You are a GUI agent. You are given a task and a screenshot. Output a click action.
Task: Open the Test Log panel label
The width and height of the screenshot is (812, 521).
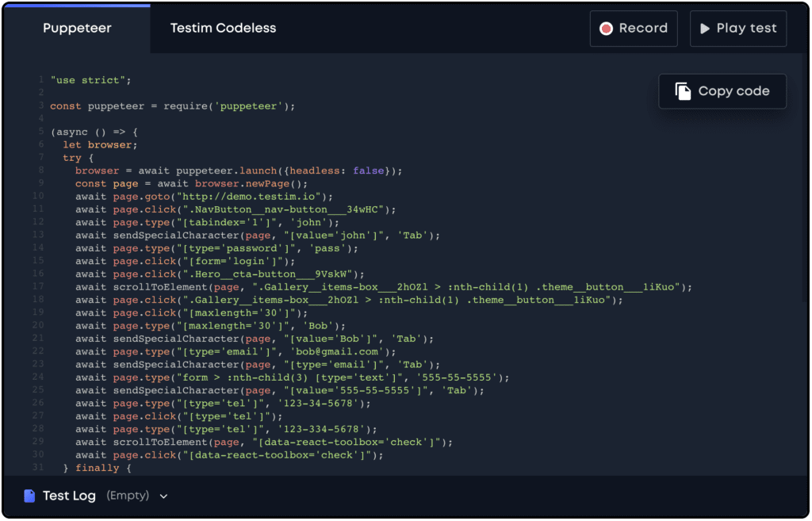70,496
